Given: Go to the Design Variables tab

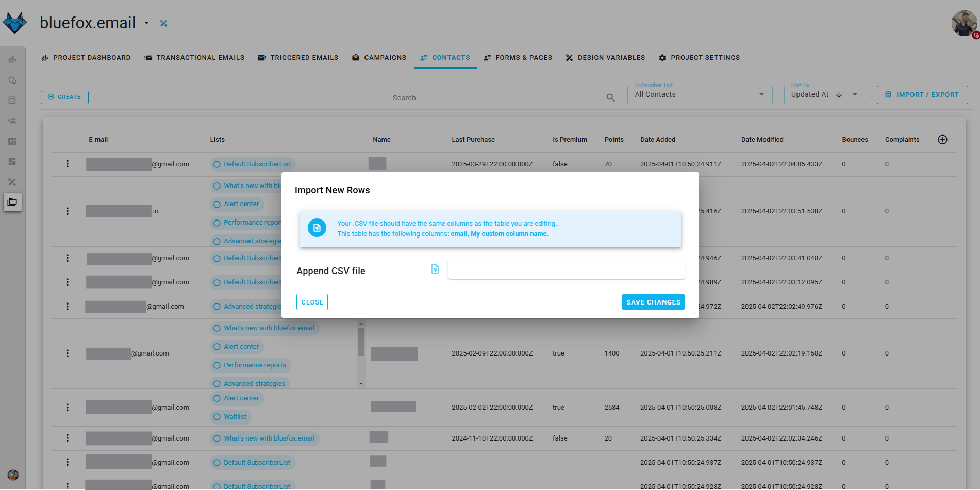Looking at the screenshot, I should [x=605, y=58].
